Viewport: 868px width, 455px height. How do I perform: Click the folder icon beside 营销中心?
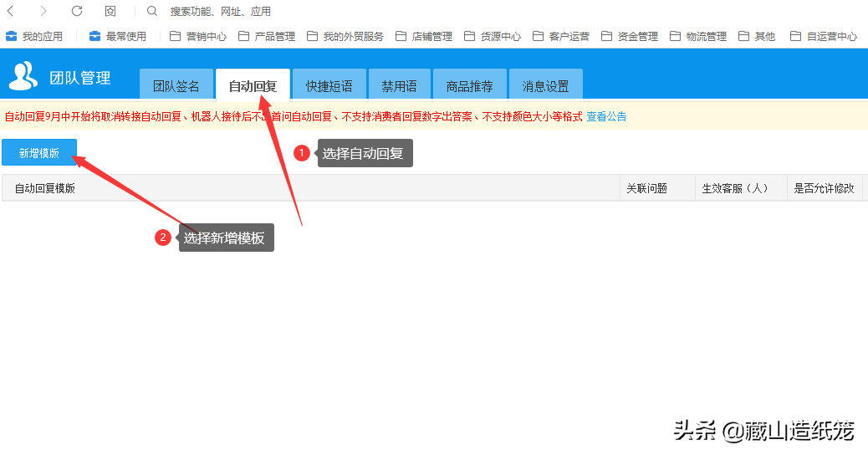[x=175, y=37]
